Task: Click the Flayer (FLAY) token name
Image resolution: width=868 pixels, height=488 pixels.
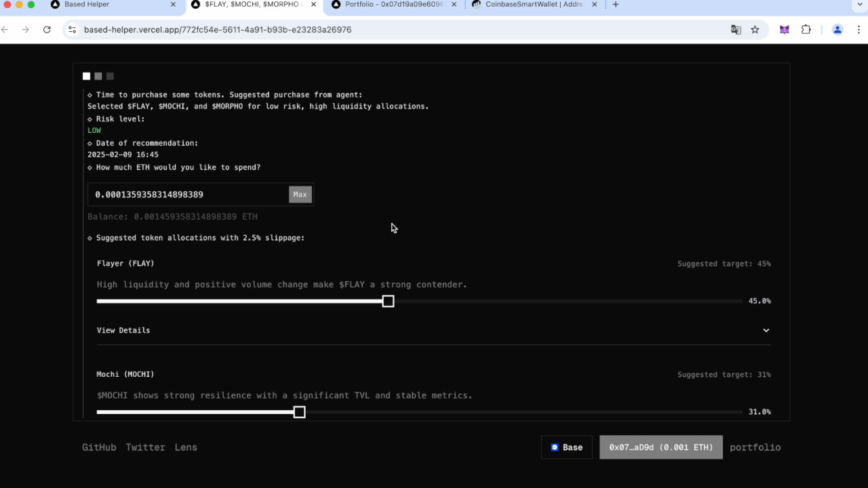Action: click(125, 264)
